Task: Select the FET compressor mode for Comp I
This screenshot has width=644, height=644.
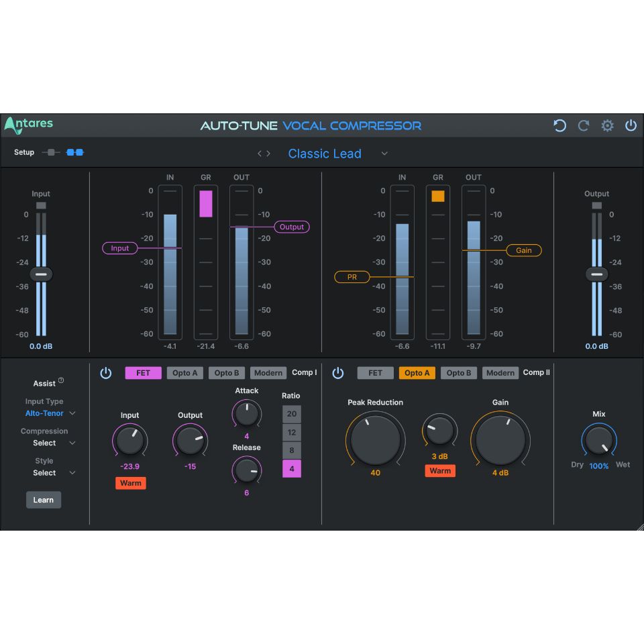Action: [x=143, y=372]
